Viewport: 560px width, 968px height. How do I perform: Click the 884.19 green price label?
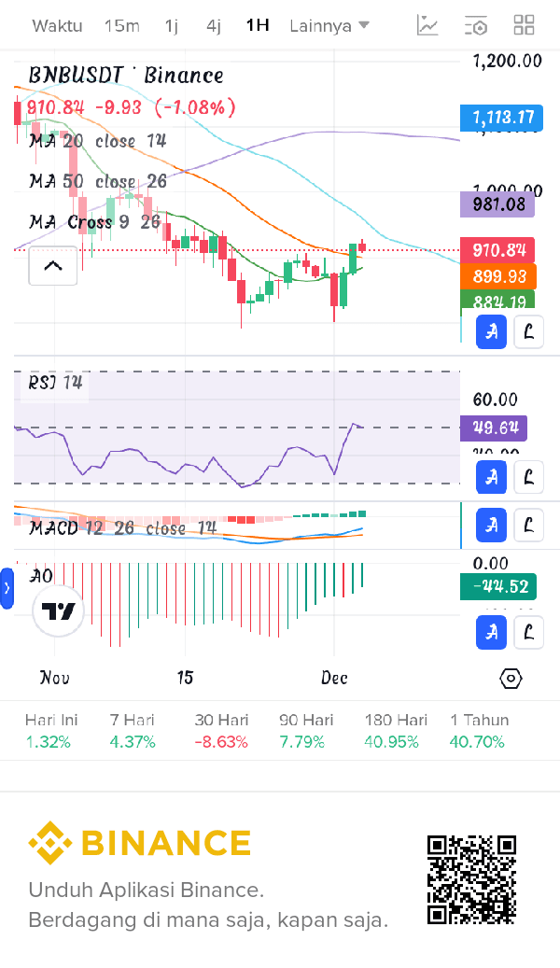click(x=497, y=300)
